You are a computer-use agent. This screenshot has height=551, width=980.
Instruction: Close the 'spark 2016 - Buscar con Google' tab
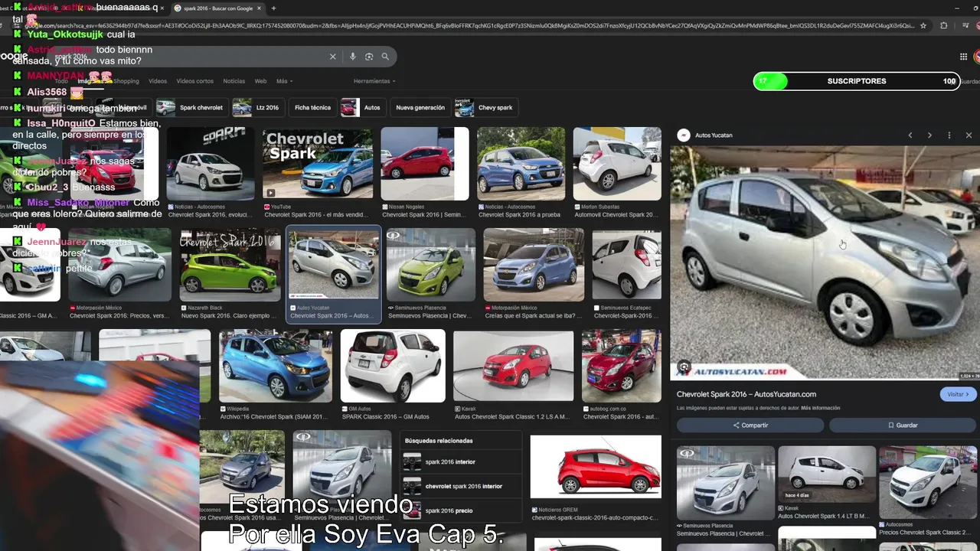tap(259, 8)
